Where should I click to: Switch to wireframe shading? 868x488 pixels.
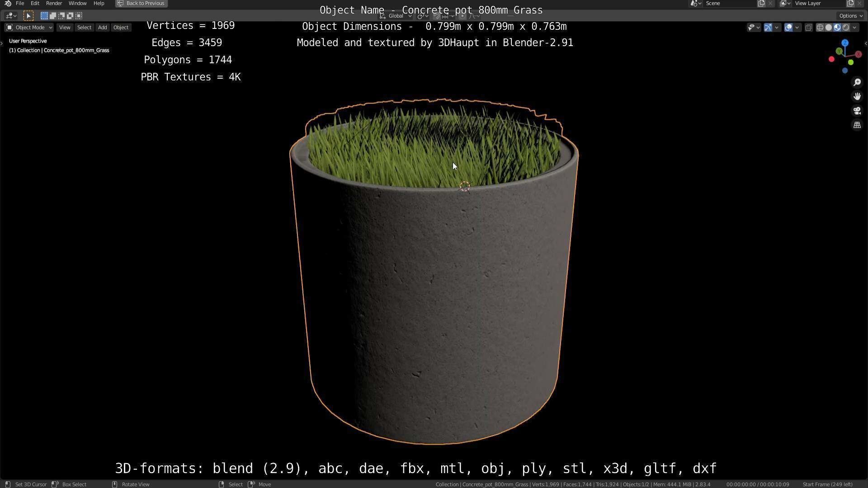click(x=820, y=28)
